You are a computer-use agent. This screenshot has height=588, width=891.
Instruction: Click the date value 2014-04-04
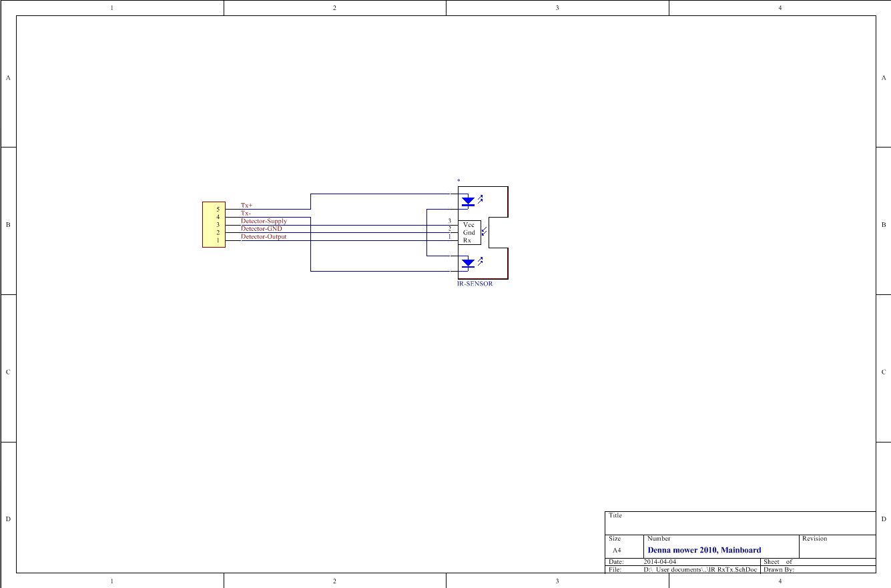click(x=659, y=562)
